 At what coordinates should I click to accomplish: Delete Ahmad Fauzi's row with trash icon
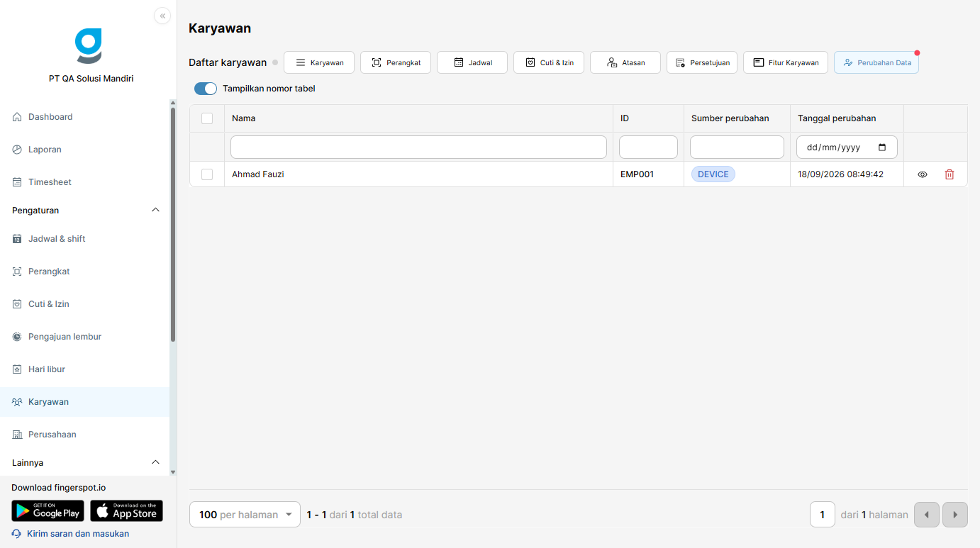click(950, 174)
